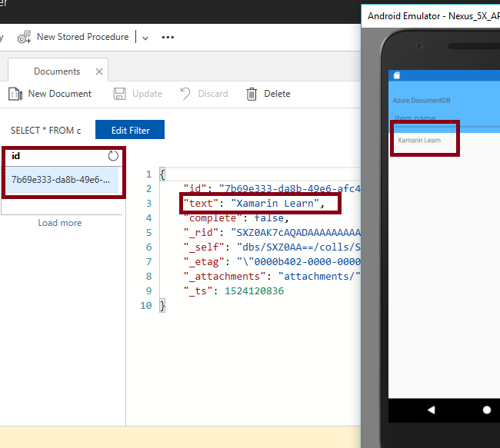Viewport: 500px width, 448px height.
Task: Click the SELECT * FROM c query text
Action: click(46, 131)
